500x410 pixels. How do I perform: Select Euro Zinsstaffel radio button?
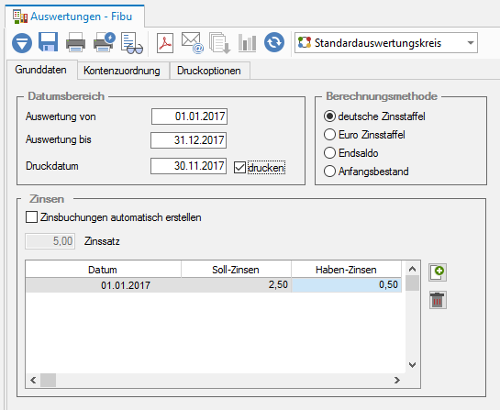[330, 135]
